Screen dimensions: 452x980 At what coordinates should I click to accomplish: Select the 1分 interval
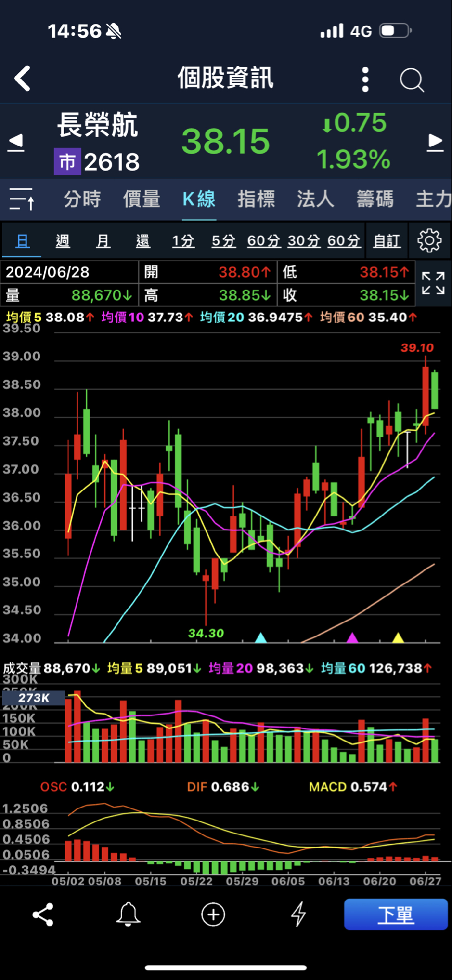(183, 240)
